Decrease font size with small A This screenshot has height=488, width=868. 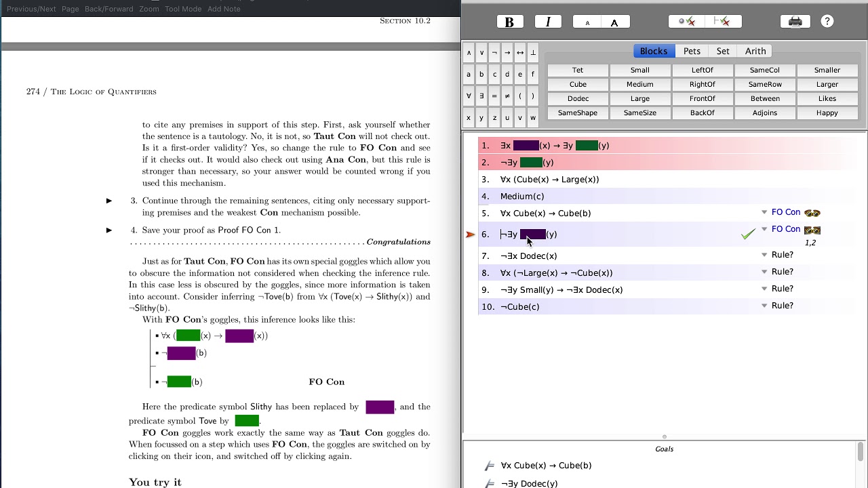tap(587, 22)
